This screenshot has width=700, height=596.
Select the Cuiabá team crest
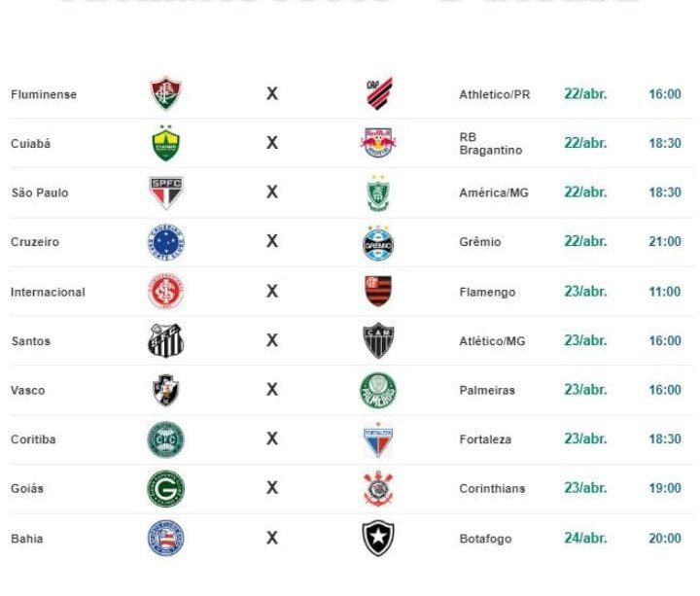165,144
